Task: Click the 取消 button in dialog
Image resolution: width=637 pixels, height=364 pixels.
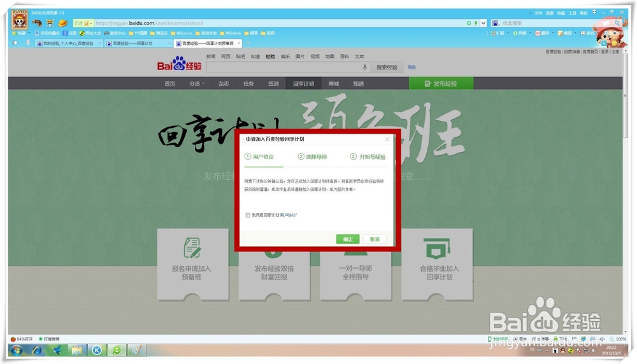Action: pos(375,239)
